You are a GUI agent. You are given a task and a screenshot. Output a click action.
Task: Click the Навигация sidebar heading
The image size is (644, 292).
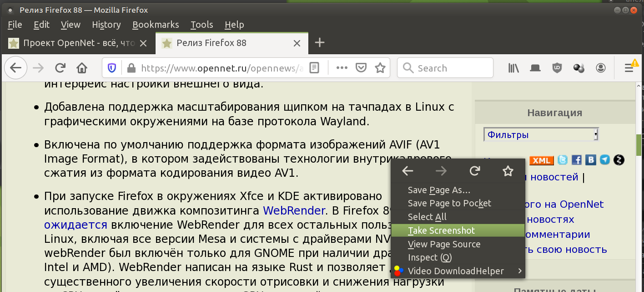coord(555,113)
